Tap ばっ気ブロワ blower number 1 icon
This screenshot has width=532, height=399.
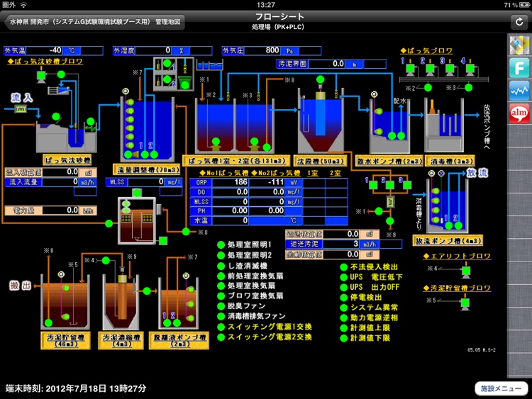click(410, 69)
